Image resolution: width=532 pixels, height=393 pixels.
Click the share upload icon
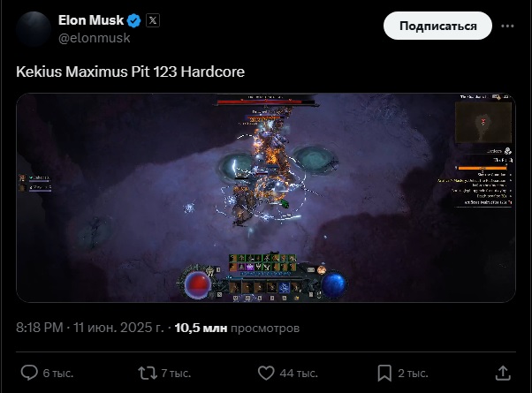(x=503, y=373)
